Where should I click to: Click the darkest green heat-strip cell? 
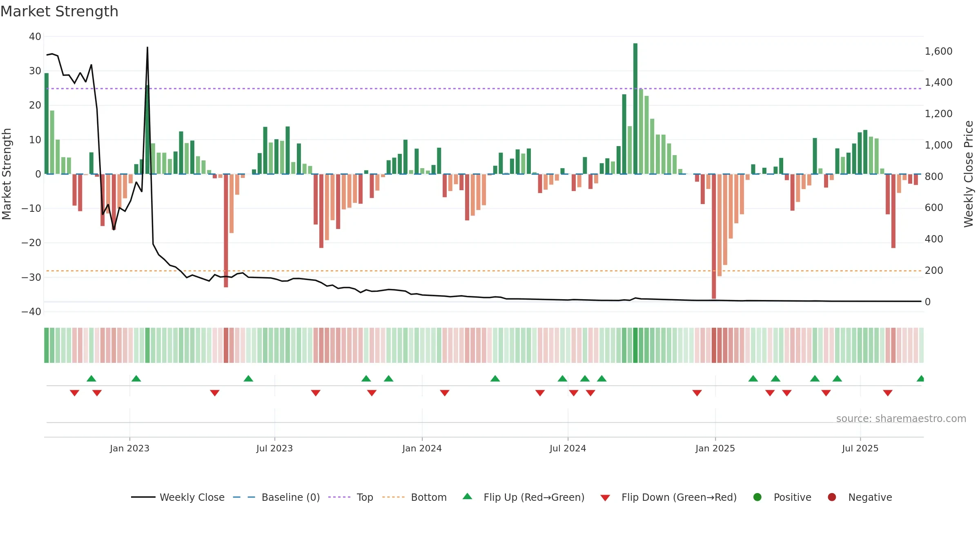tap(635, 345)
